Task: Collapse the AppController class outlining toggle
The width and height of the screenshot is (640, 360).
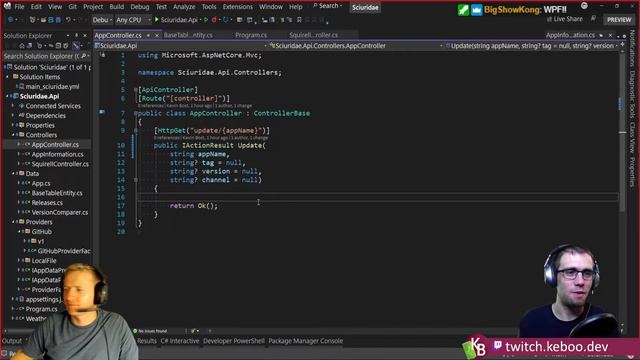Action: (x=136, y=113)
